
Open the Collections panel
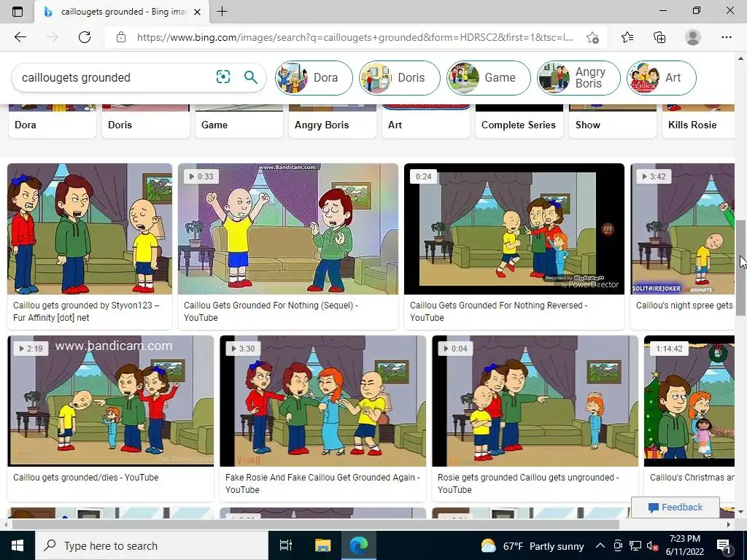coord(659,37)
